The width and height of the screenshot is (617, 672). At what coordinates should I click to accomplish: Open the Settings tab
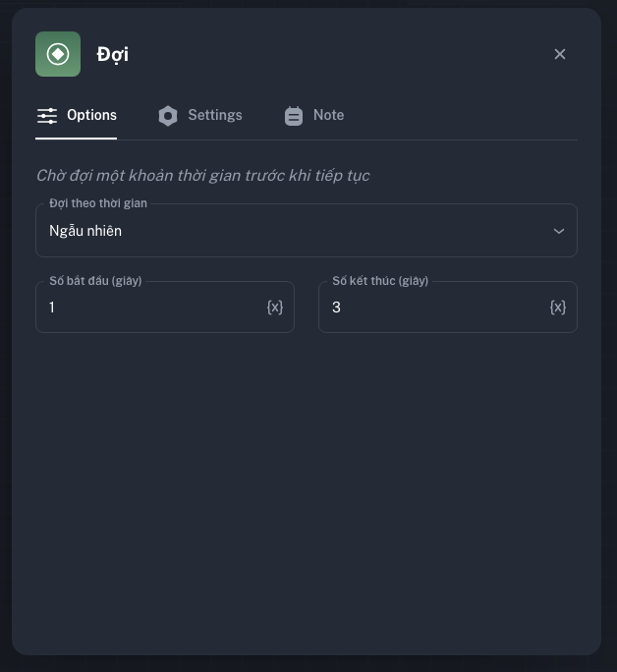[x=199, y=116]
